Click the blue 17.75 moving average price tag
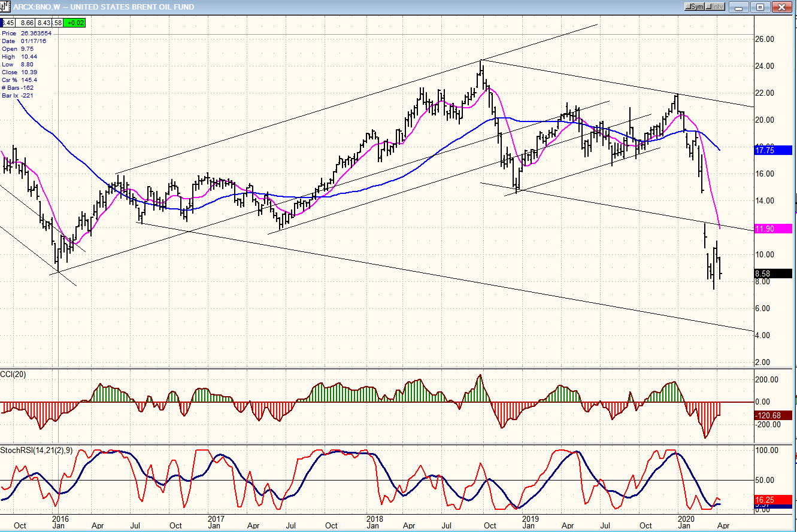 coord(773,151)
